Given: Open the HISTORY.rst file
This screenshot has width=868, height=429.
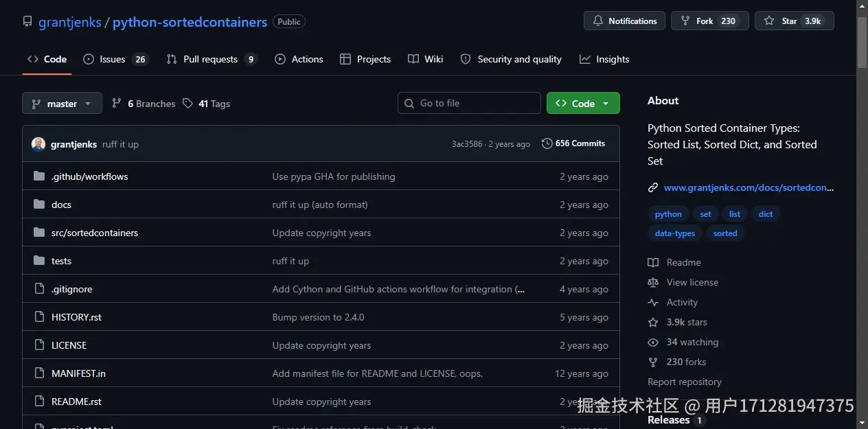Looking at the screenshot, I should click(x=76, y=317).
